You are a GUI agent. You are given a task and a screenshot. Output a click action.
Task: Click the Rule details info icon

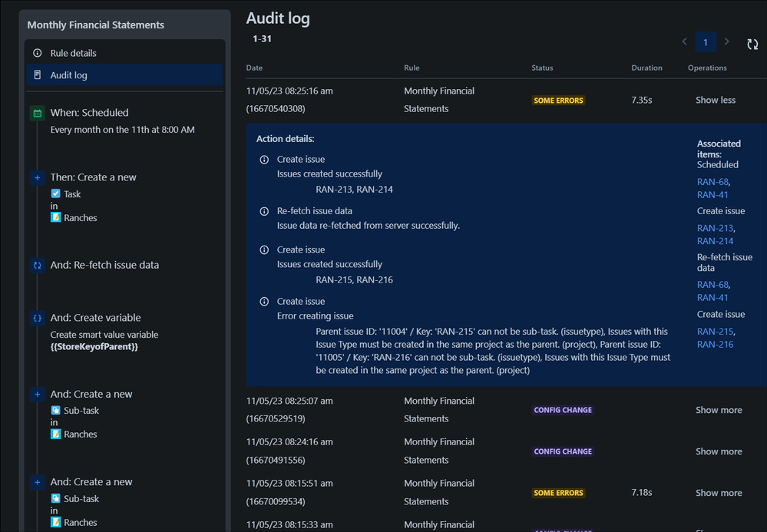(37, 53)
